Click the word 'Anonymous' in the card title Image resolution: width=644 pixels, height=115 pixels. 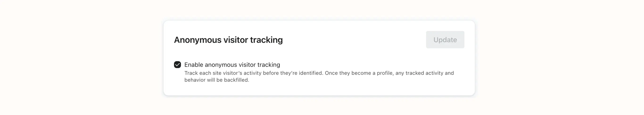coord(198,40)
